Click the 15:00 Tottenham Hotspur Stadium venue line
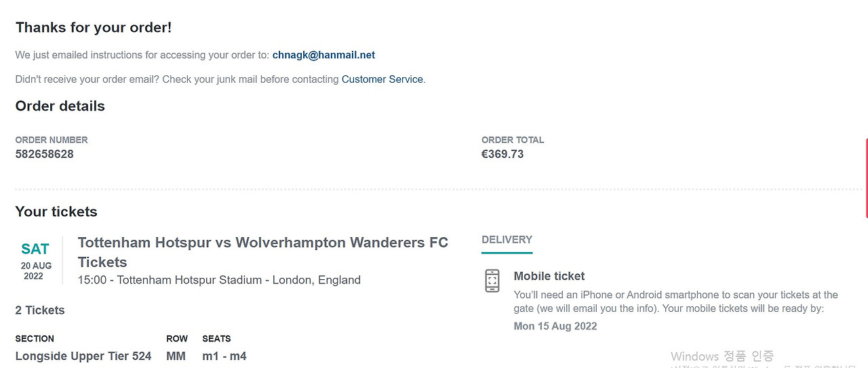Image resolution: width=868 pixels, height=368 pixels. click(219, 280)
